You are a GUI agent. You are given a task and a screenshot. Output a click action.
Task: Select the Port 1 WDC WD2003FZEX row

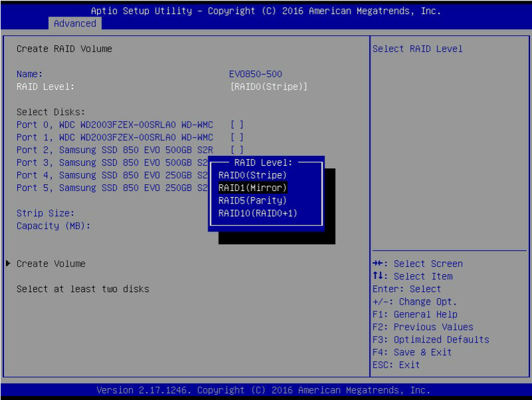[x=114, y=137]
